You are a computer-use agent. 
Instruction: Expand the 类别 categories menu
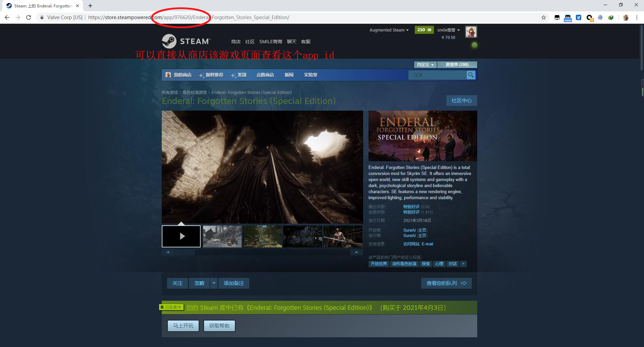pos(239,75)
